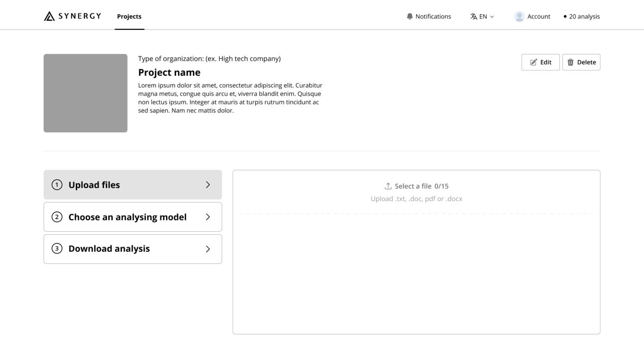Click the trash icon on Delete button
644x362 pixels.
tap(570, 62)
